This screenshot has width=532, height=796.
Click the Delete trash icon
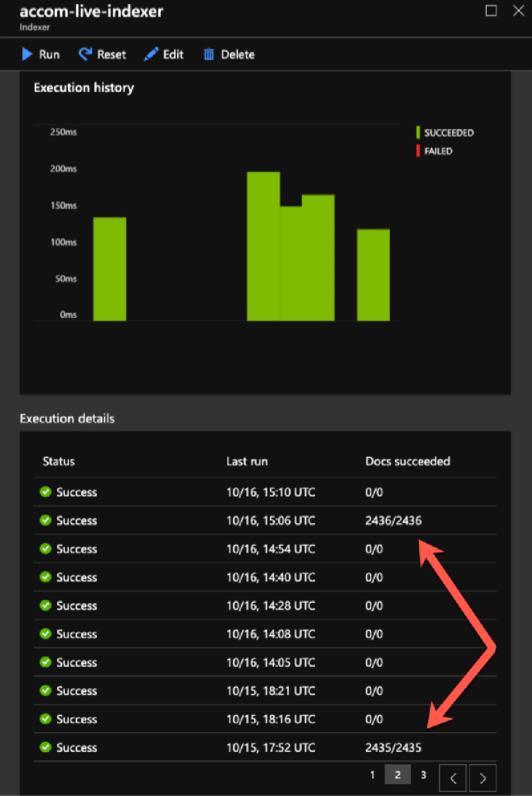click(x=209, y=54)
